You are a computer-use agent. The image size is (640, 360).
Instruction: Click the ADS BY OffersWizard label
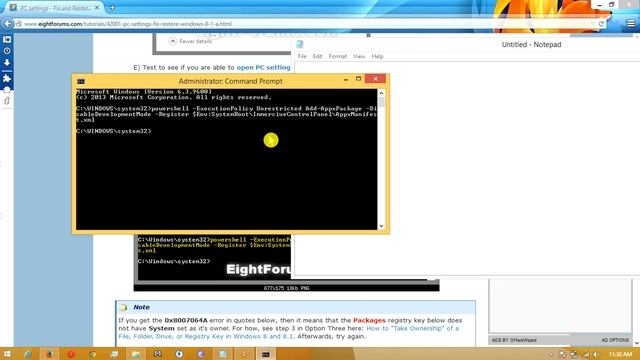514,340
